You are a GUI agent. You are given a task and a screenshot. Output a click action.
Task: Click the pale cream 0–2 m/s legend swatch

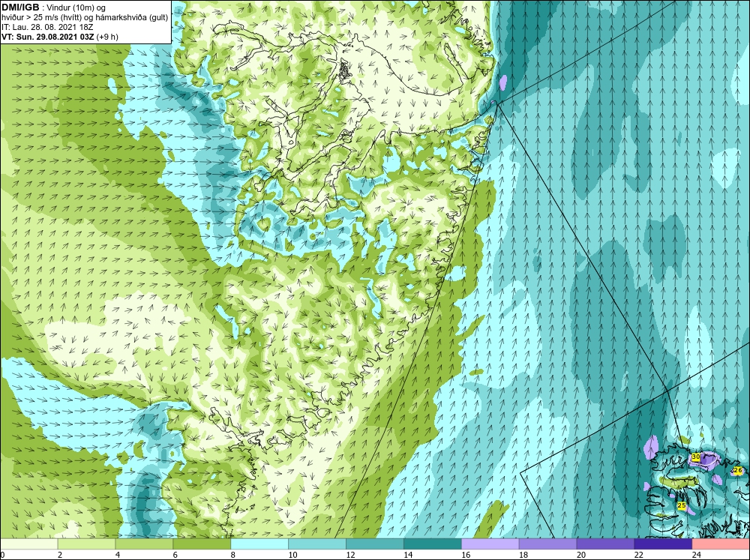point(28,544)
